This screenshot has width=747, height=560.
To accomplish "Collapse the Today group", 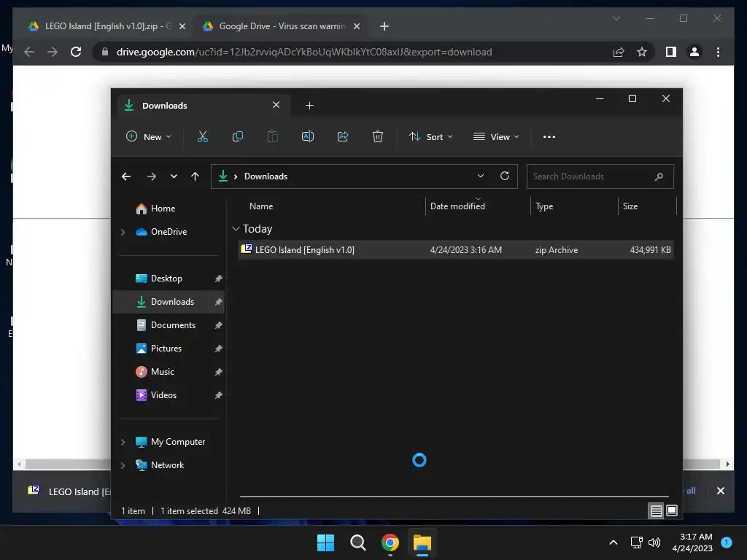I will tap(236, 229).
